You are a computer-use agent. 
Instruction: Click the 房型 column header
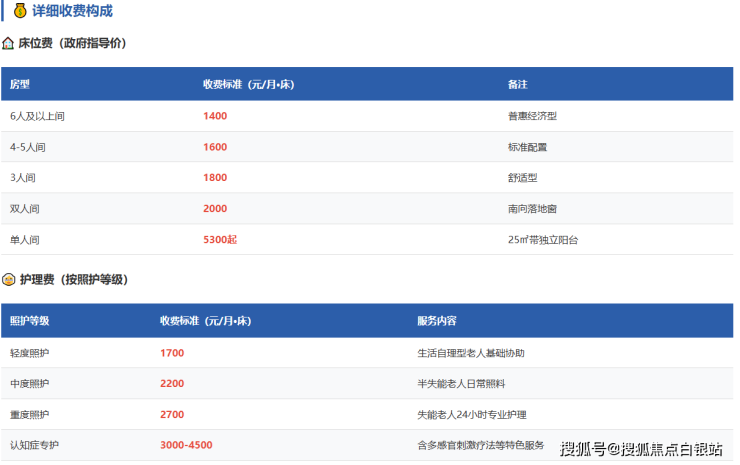(20, 85)
